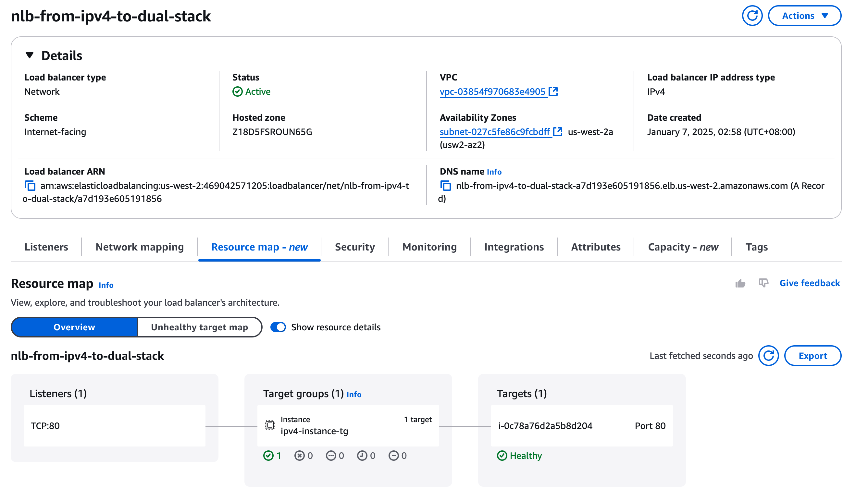Copy the DNS name
The height and width of the screenshot is (501, 868).
[x=445, y=186]
